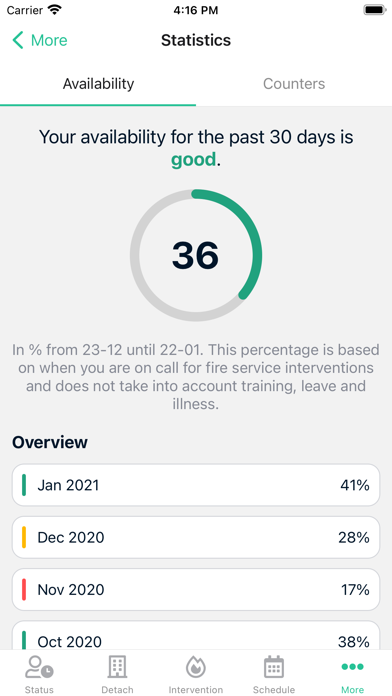Tap the green 'good' rating text
Screen dimensions: 392x696
point(194,160)
